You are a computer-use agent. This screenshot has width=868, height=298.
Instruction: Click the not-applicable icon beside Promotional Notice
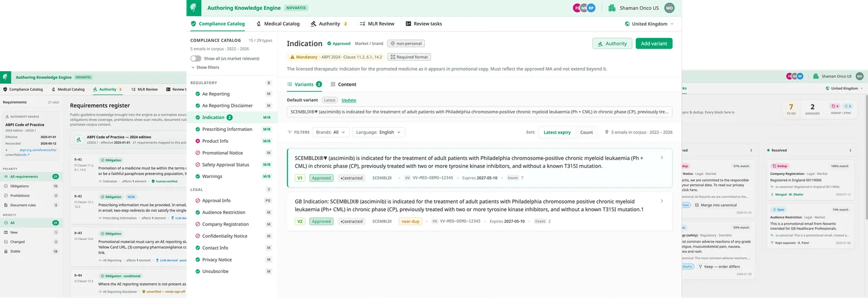pos(198,153)
